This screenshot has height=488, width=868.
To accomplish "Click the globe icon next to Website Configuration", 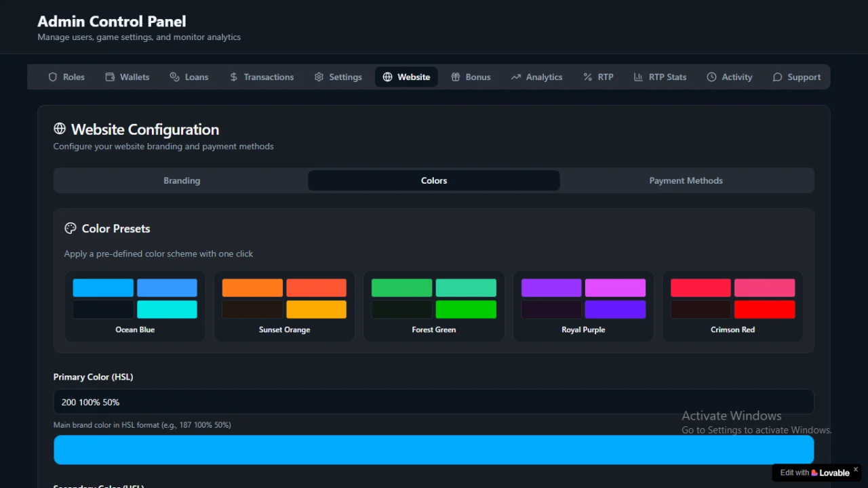I will [60, 129].
